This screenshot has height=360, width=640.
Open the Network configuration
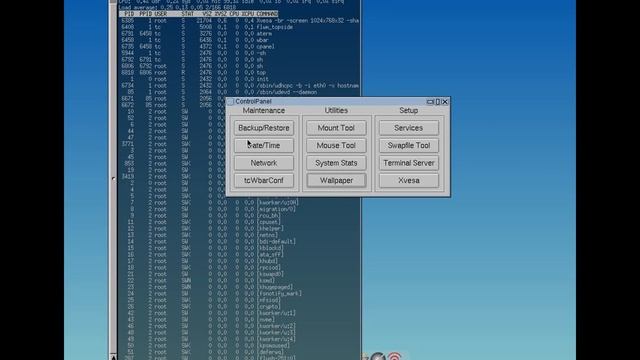click(264, 163)
